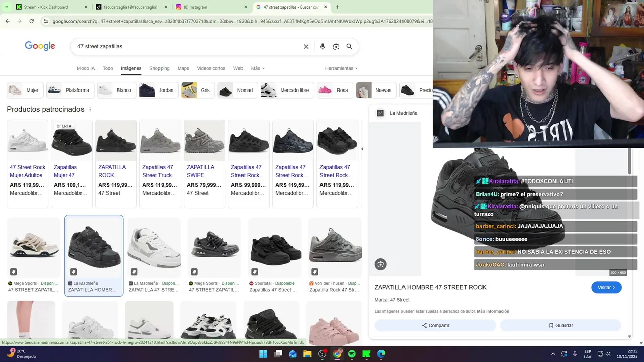Screen dimensions: 644x362
Task: Open site information icon in address bar
Action: pyautogui.click(x=46, y=21)
